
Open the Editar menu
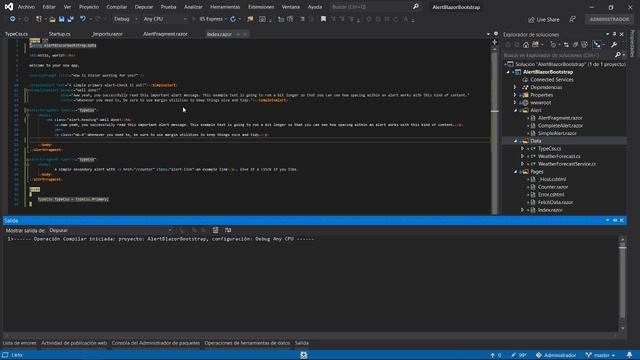tap(49, 7)
